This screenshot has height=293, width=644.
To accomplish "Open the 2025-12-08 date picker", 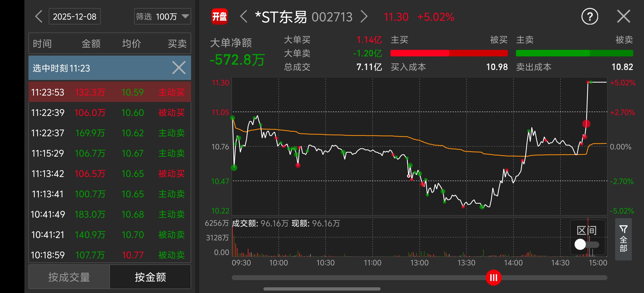I will [x=74, y=16].
